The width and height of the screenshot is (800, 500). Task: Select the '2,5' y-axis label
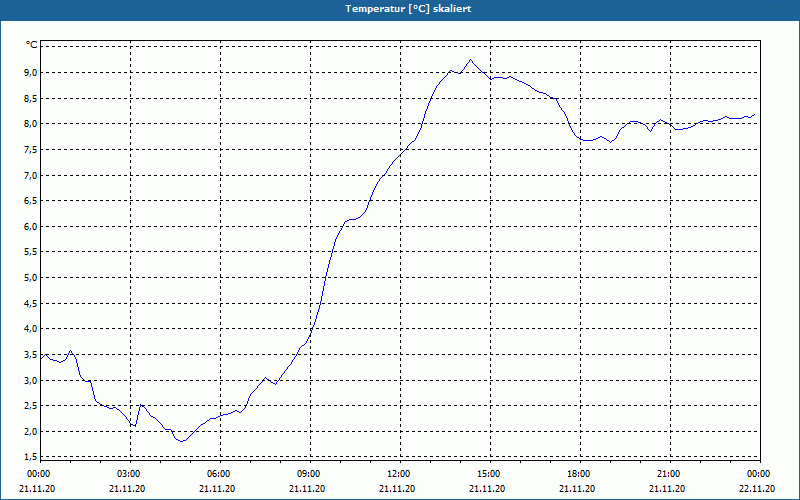pos(32,406)
